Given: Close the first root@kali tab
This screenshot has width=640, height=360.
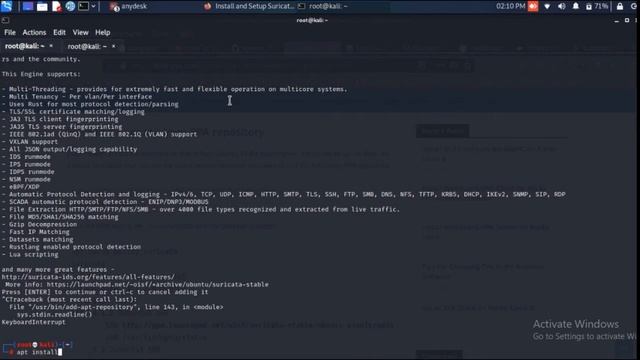Looking at the screenshot, I should [51, 46].
